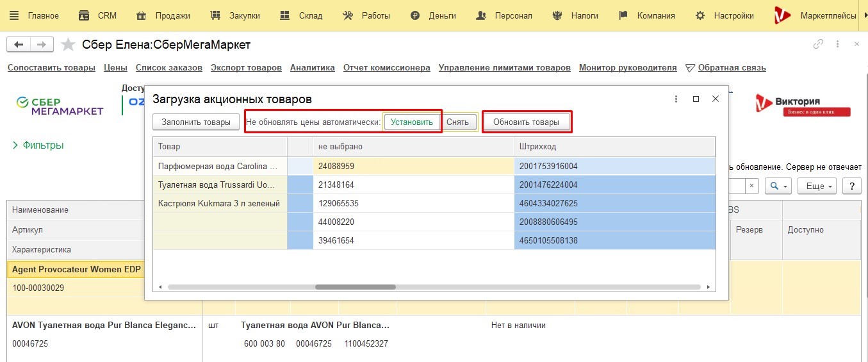The image size is (868, 362).
Task: Select barcode cell 4650105508138
Action: point(614,241)
